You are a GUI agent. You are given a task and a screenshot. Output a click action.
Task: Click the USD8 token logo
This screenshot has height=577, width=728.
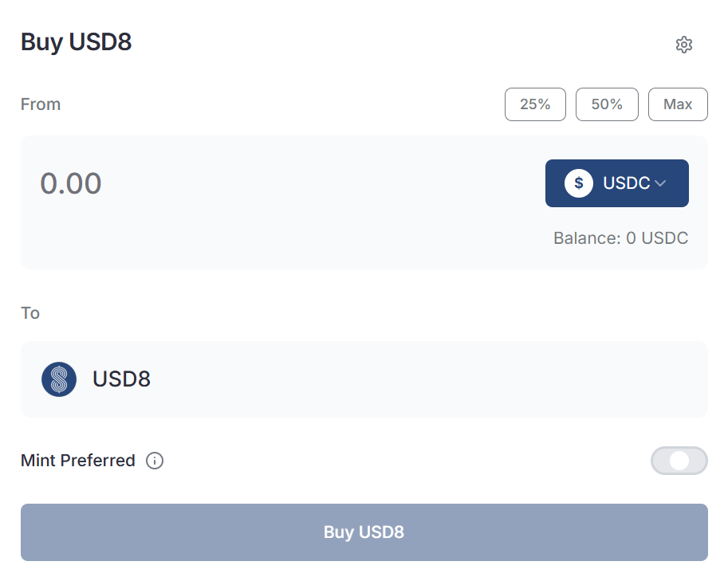[x=59, y=379]
